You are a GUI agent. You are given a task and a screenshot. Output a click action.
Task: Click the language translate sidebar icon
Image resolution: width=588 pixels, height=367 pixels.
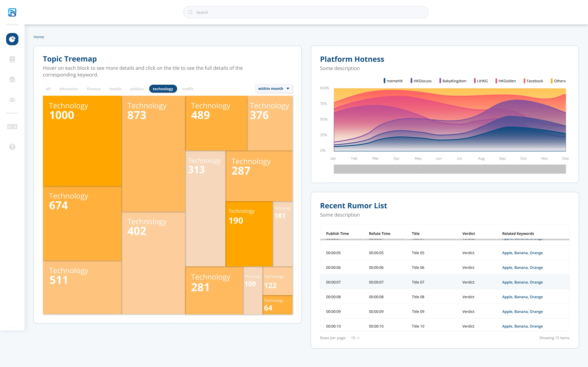[12, 126]
